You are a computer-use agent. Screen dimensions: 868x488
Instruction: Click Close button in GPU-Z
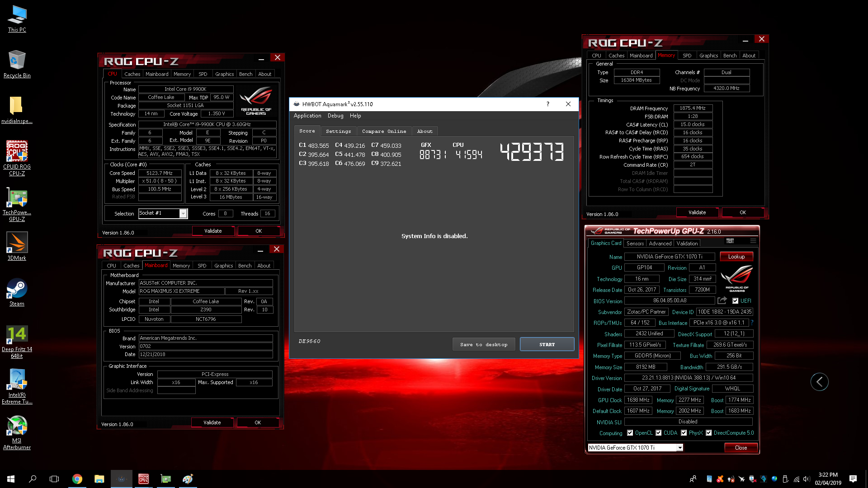click(741, 448)
